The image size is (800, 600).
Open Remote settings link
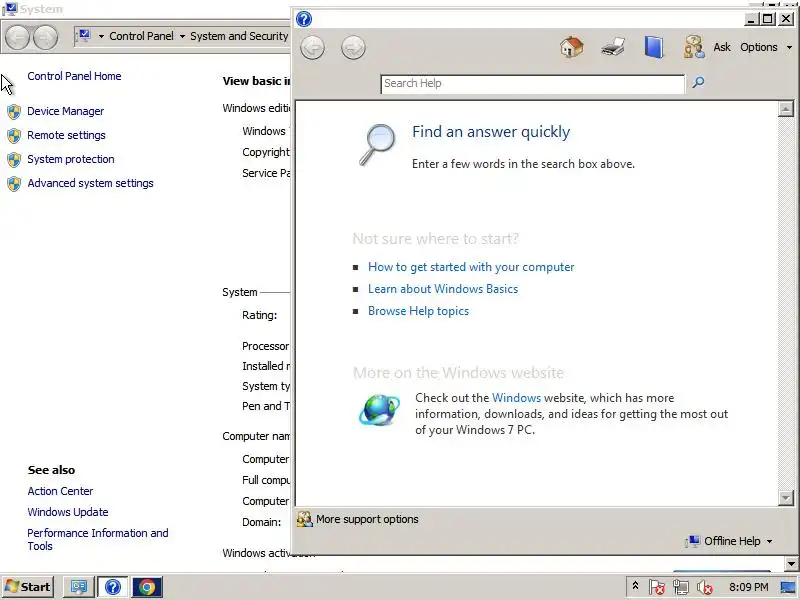click(66, 135)
